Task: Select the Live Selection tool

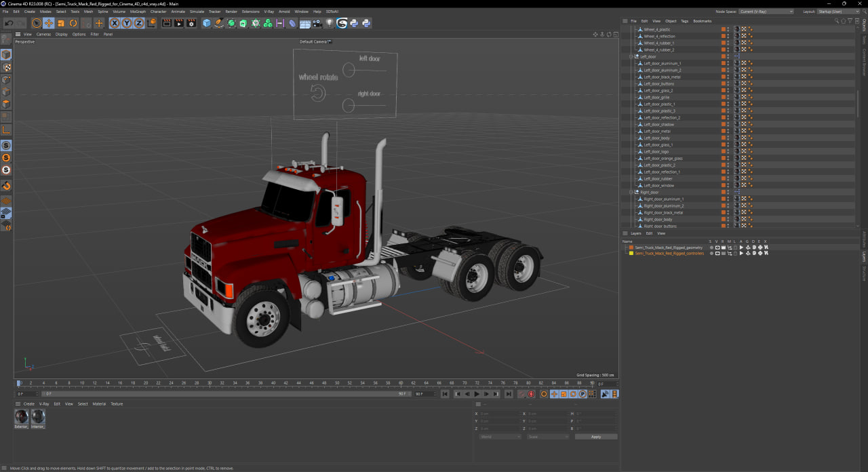Action: (x=36, y=23)
